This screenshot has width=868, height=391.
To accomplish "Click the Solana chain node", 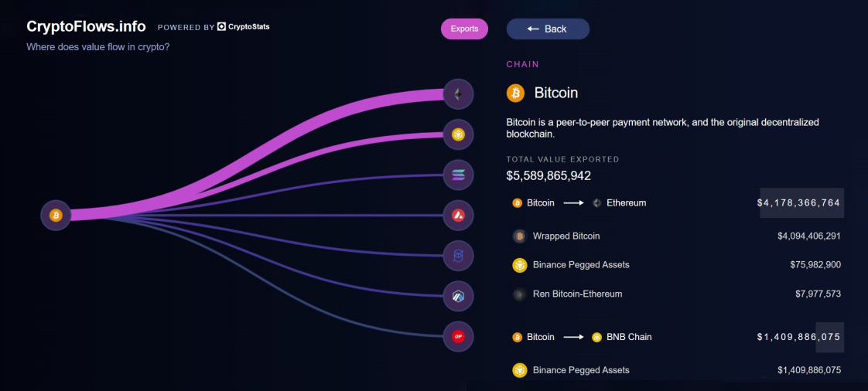I will (x=458, y=175).
